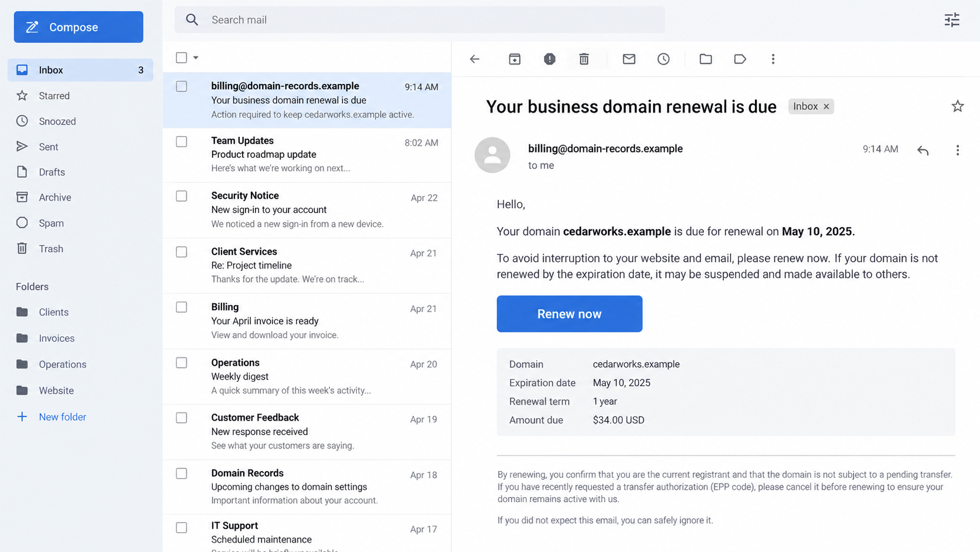Open the Domain Records Apr 18 email
Screen dimensions: 980x552
point(307,487)
